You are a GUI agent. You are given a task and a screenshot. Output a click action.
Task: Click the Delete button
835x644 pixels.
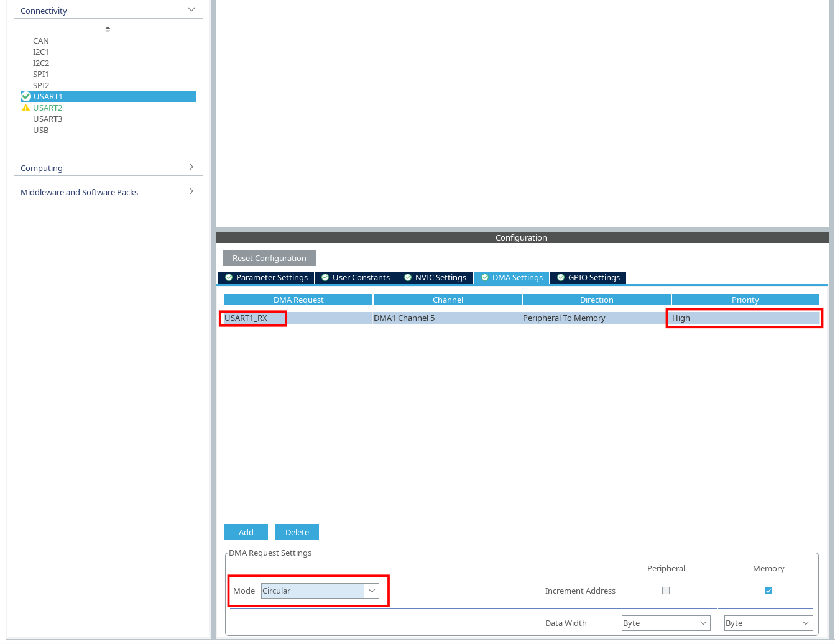click(297, 532)
